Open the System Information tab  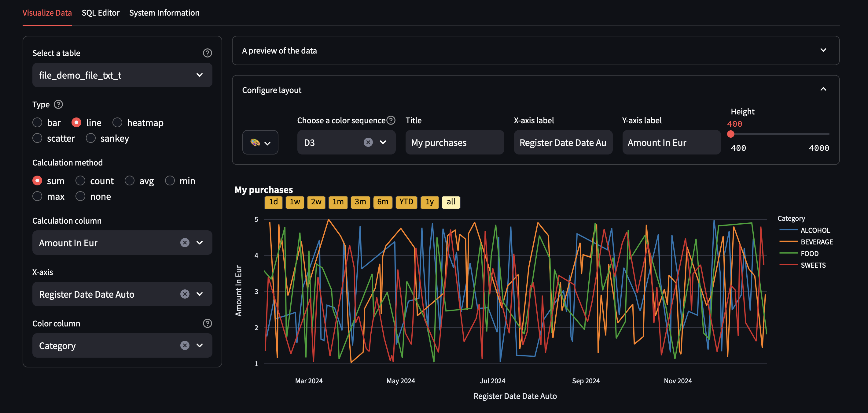164,13
